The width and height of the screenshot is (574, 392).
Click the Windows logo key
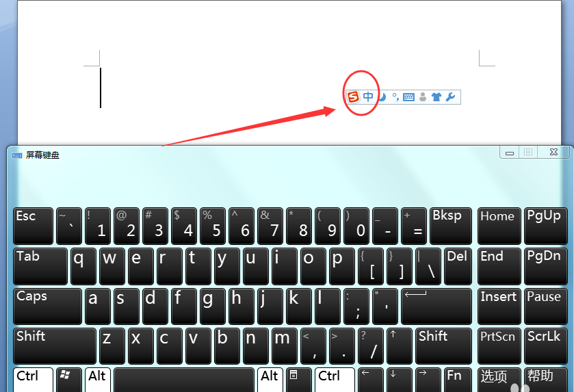pos(69,380)
